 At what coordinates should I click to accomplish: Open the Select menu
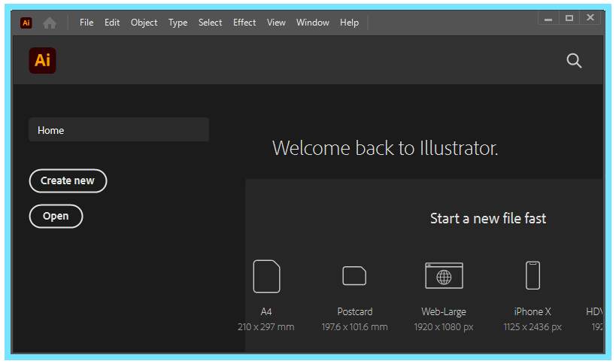(210, 23)
